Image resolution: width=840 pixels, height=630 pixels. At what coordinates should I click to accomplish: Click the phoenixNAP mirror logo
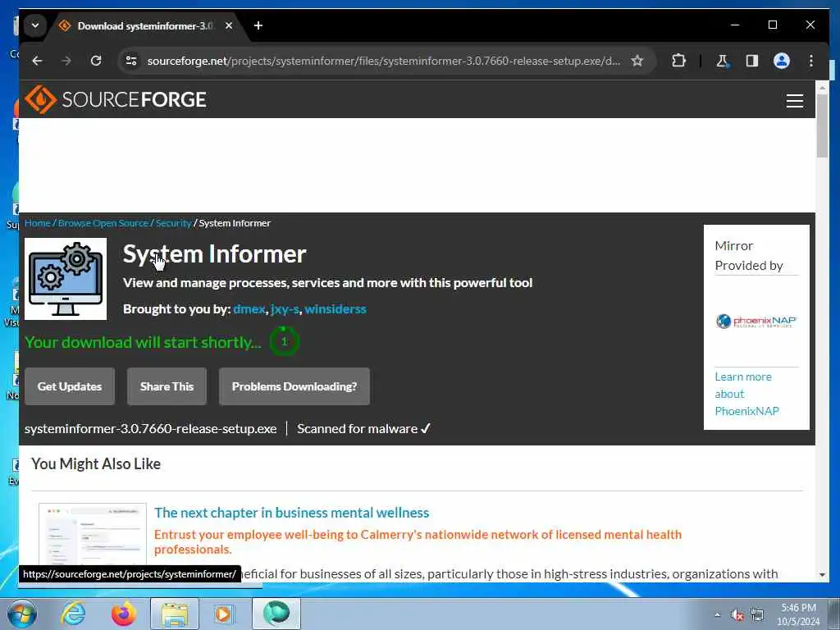tap(756, 321)
